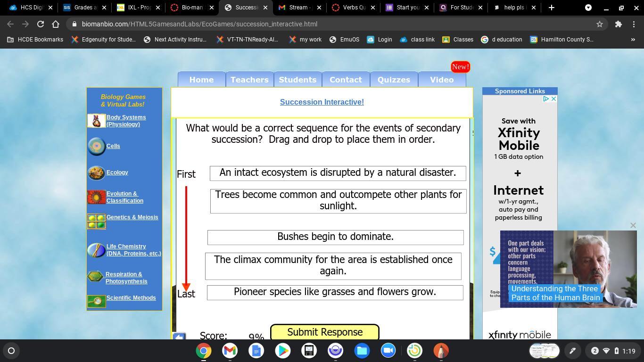The image size is (644, 362).
Task: Click the red flower Evolution icon
Action: pos(97,197)
